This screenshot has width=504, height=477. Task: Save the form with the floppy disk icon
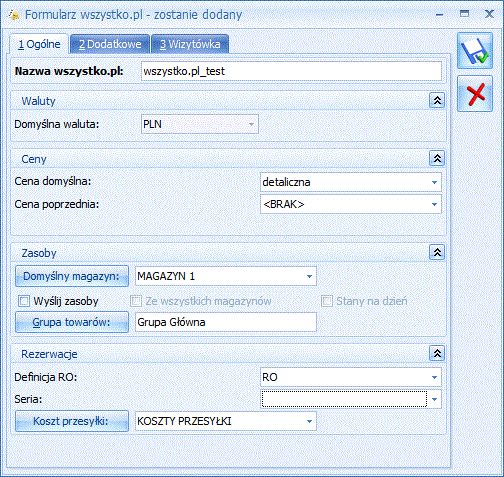pyautogui.click(x=475, y=51)
